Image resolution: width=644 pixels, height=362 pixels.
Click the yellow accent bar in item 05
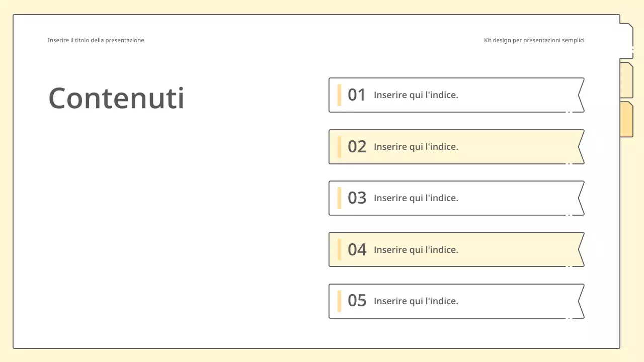340,301
